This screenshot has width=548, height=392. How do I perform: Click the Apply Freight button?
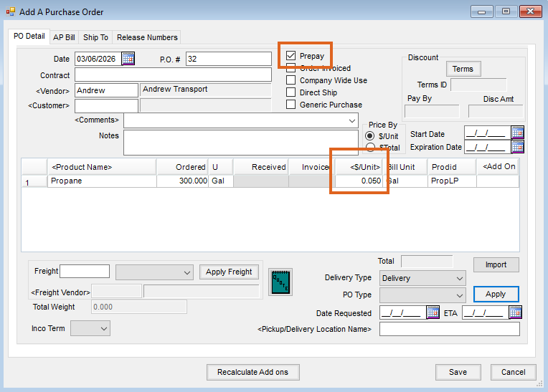229,272
